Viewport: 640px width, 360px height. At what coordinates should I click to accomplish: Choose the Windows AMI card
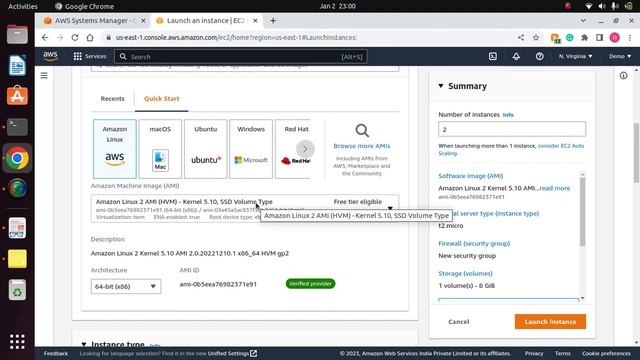pos(251,149)
